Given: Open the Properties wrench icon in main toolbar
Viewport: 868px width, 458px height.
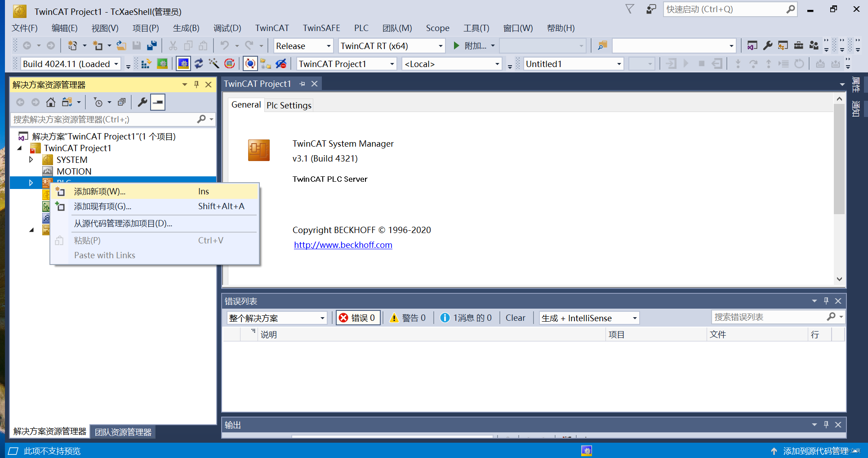Looking at the screenshot, I should [x=768, y=45].
